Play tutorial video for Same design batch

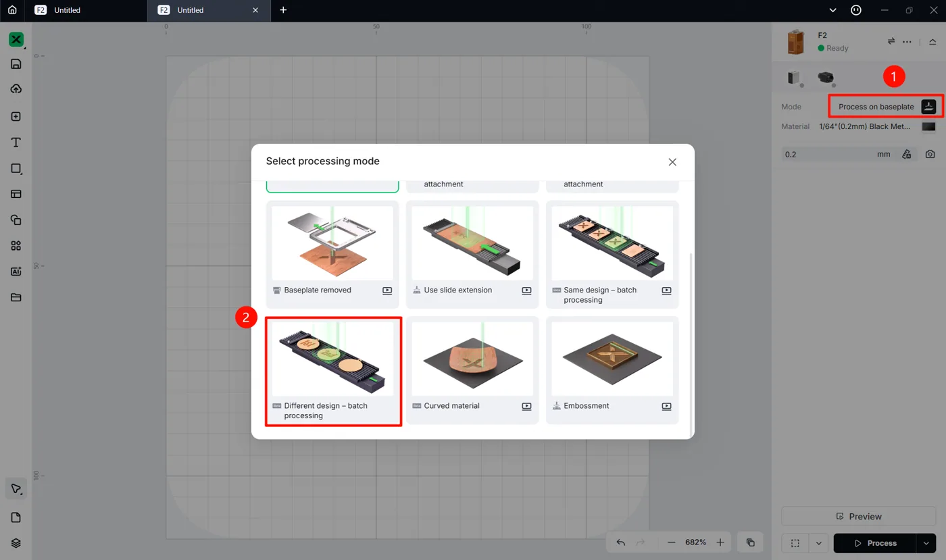(666, 290)
